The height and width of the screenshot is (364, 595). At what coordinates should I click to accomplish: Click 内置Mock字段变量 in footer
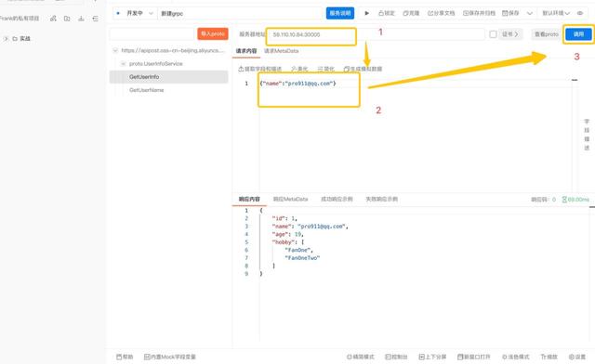pyautogui.click(x=170, y=357)
